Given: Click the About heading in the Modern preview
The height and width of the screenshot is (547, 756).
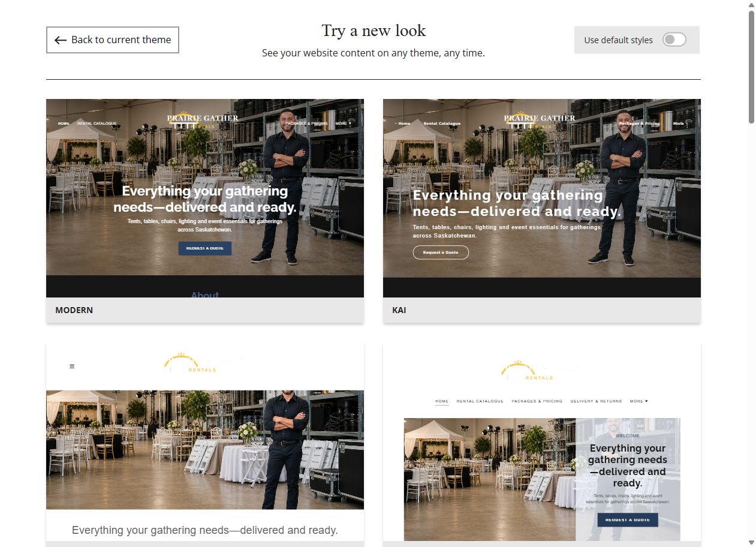Looking at the screenshot, I should pos(205,294).
